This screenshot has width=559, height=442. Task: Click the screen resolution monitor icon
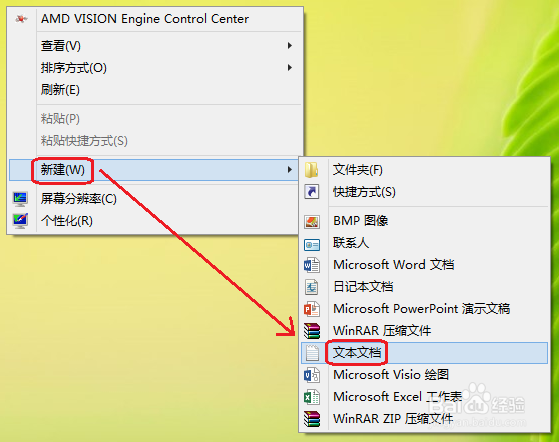click(x=20, y=199)
